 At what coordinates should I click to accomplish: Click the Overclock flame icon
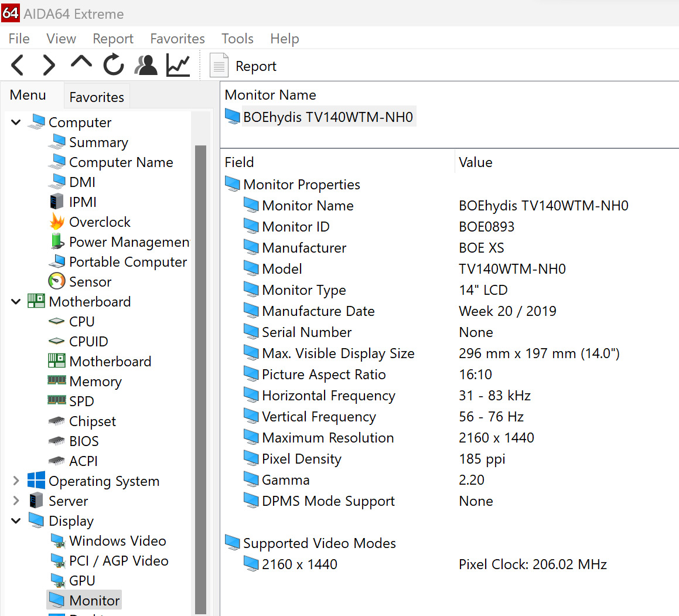[57, 222]
